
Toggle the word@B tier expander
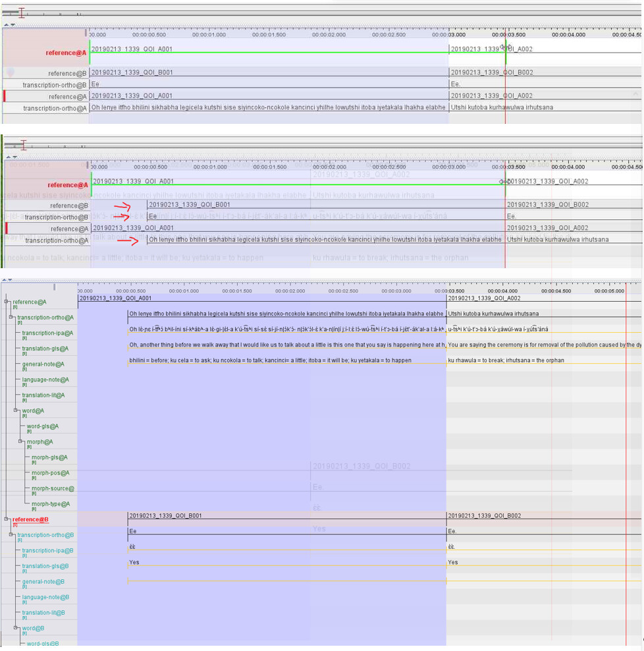(16, 628)
